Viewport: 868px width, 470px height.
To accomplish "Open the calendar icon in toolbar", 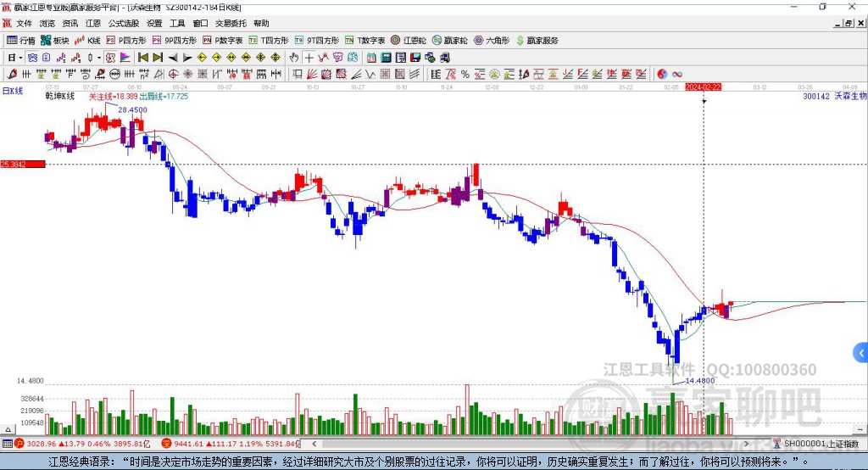I will coord(371,58).
